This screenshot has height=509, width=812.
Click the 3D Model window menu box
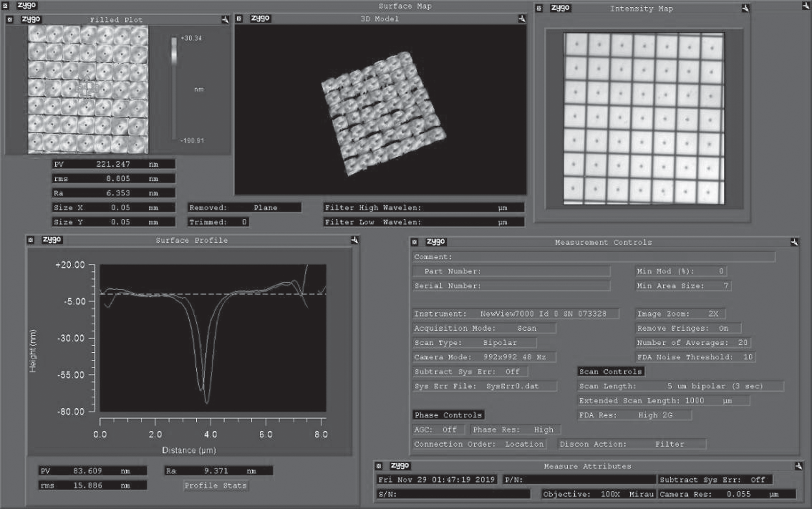[x=239, y=19]
